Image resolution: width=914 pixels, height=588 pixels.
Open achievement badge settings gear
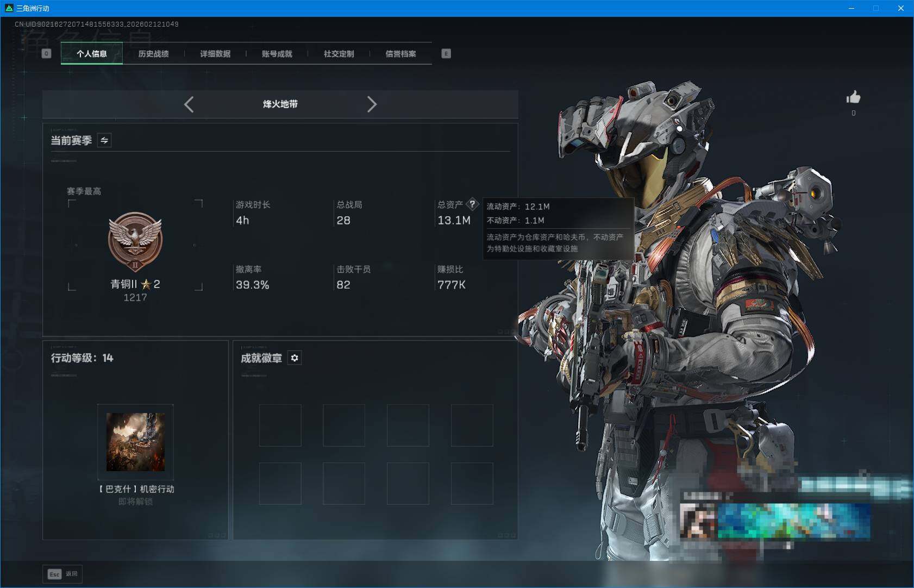295,358
